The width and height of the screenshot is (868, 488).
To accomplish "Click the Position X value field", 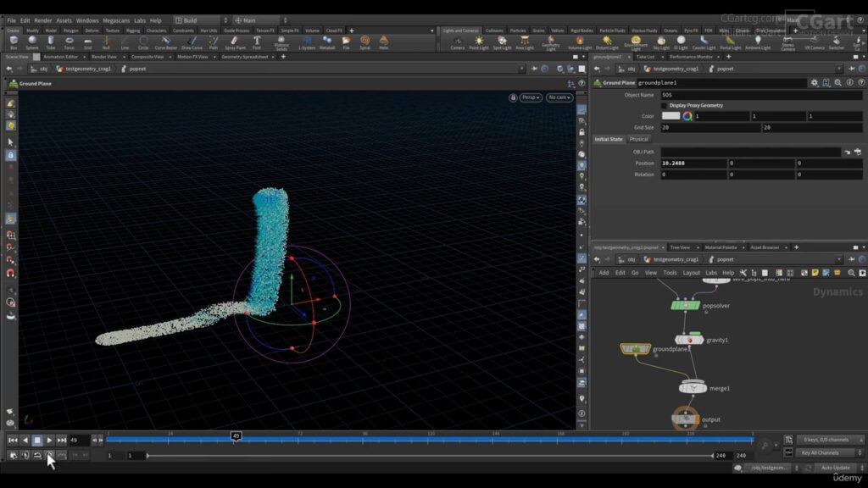I will (x=693, y=164).
